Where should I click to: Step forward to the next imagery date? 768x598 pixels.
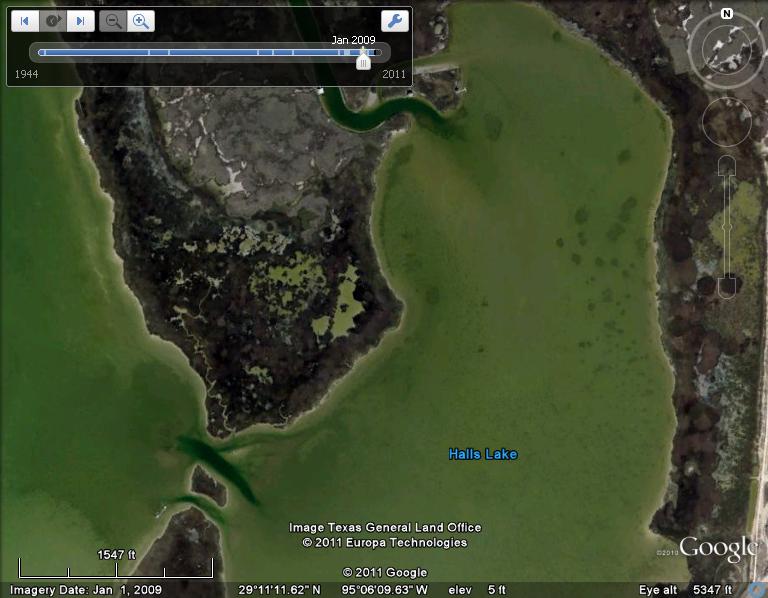(81, 21)
